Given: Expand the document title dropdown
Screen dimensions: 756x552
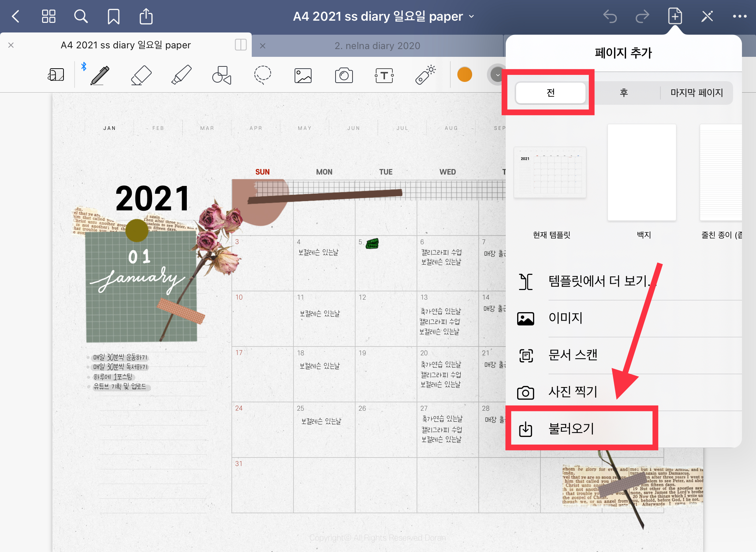Looking at the screenshot, I should pos(471,17).
